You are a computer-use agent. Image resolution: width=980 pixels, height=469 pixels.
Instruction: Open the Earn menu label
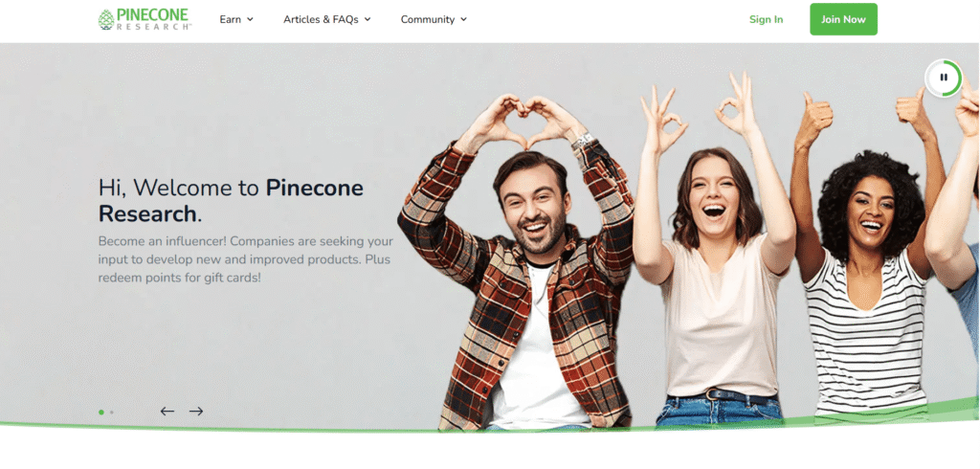pos(230,19)
